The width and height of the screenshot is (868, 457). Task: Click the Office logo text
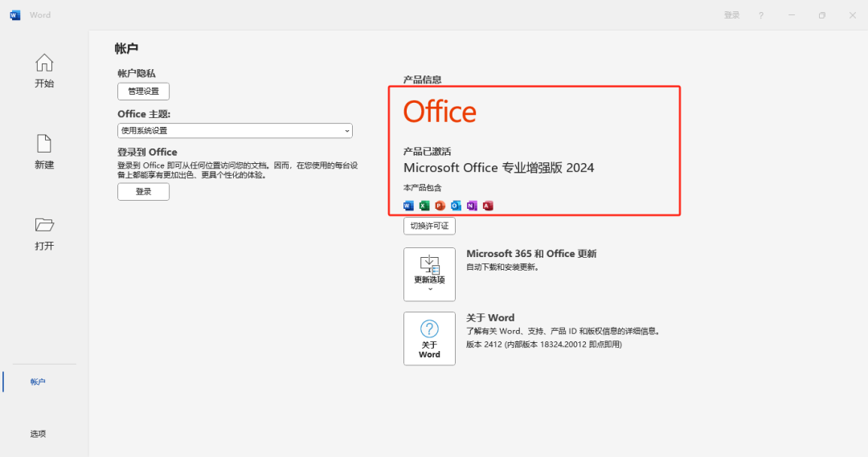pos(440,112)
